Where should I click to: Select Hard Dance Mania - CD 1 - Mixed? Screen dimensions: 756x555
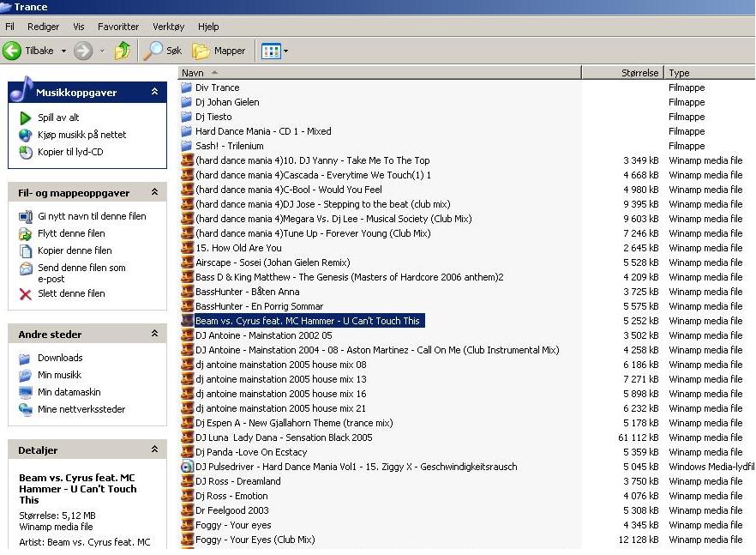pos(263,131)
